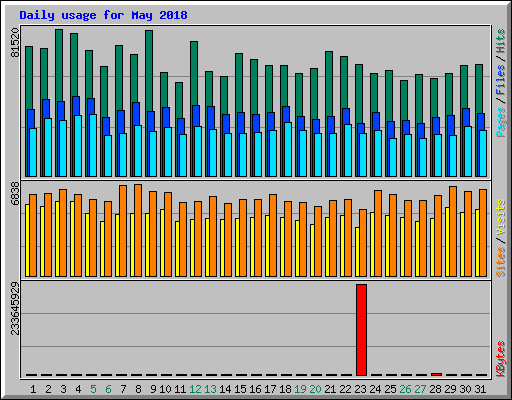Click green weekend day 13 label
This screenshot has width=512, height=400.
(x=210, y=389)
